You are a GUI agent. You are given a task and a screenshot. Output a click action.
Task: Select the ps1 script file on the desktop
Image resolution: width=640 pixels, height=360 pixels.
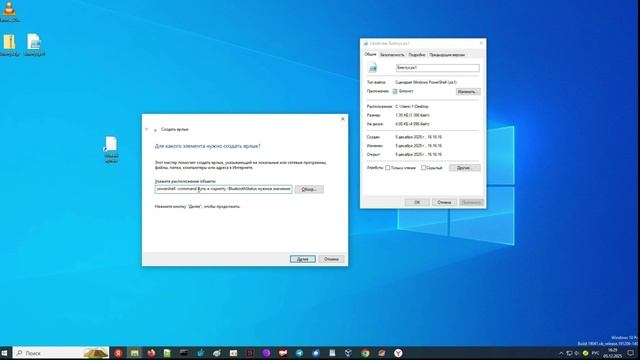tap(34, 45)
